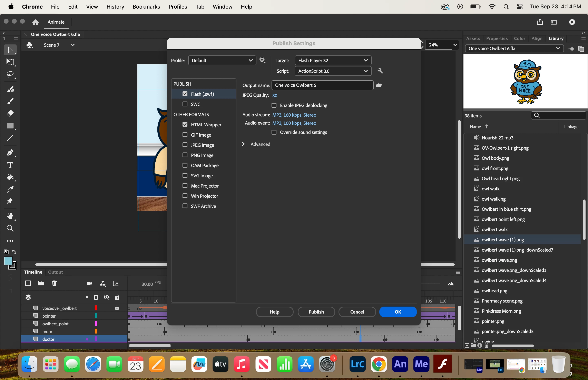The height and width of the screenshot is (380, 588).
Task: Select the Free Transform tool
Action: pyautogui.click(x=10, y=62)
